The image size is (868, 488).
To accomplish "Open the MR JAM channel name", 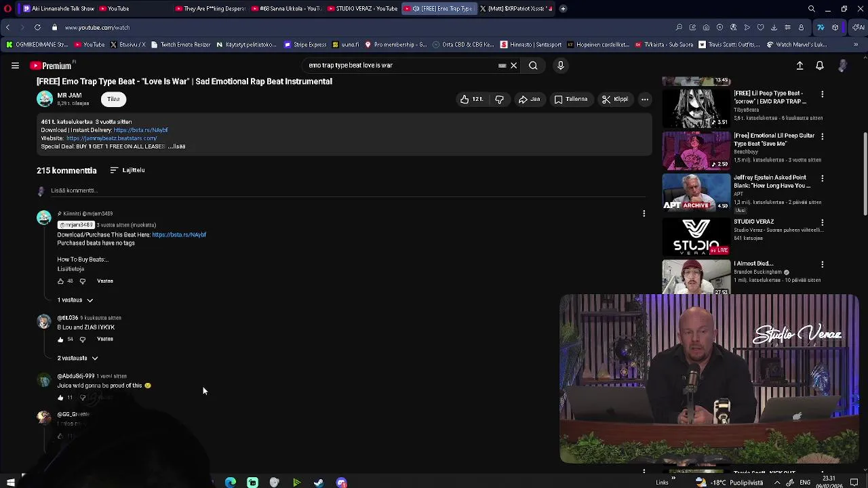I will point(69,96).
